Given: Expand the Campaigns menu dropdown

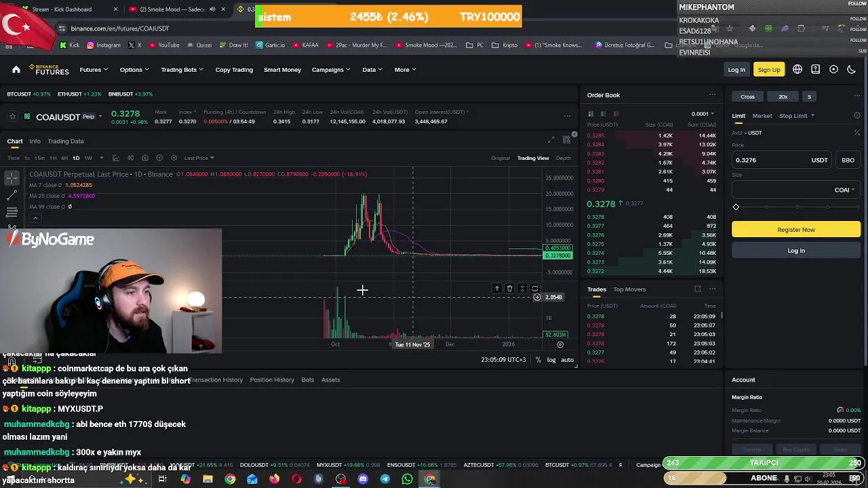Looking at the screenshot, I should point(331,69).
